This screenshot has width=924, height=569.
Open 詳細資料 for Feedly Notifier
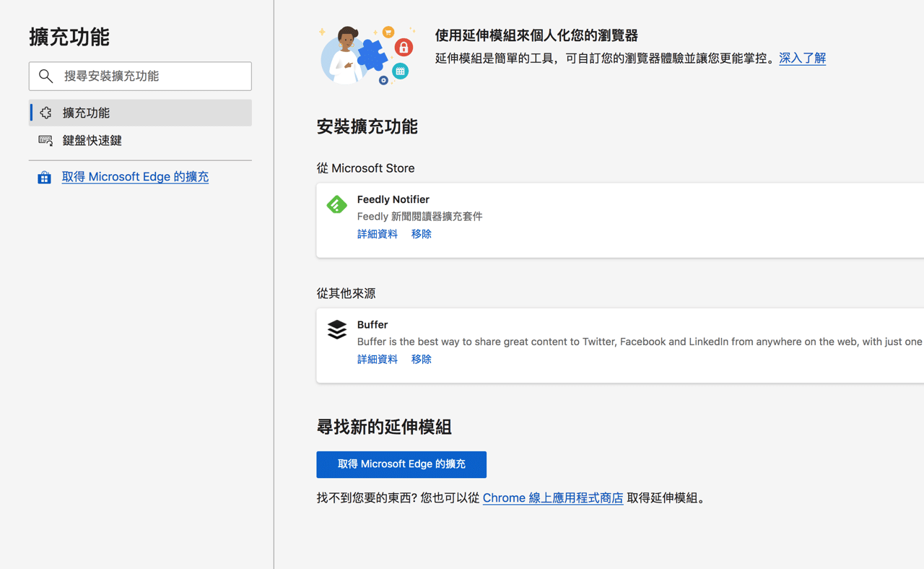click(x=378, y=234)
